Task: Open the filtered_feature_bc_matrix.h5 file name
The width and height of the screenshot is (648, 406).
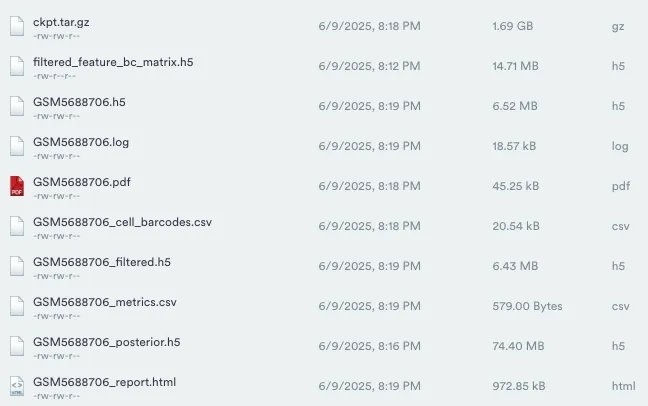Action: click(x=113, y=62)
